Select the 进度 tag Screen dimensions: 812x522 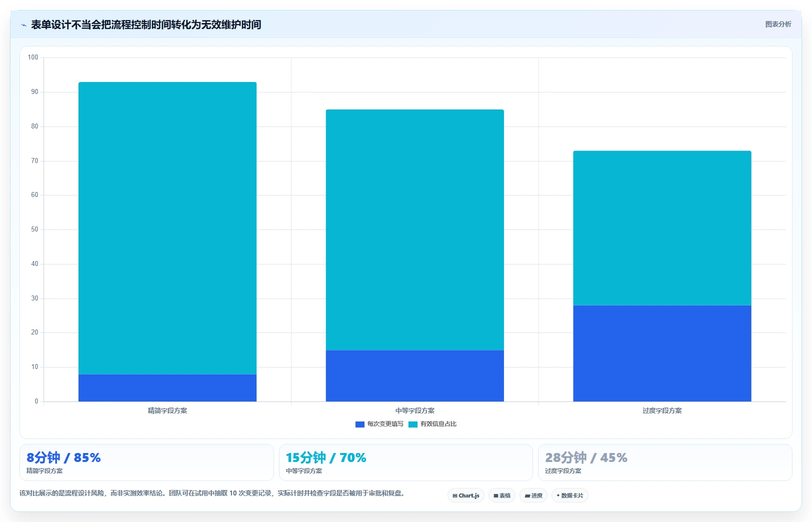(533, 495)
